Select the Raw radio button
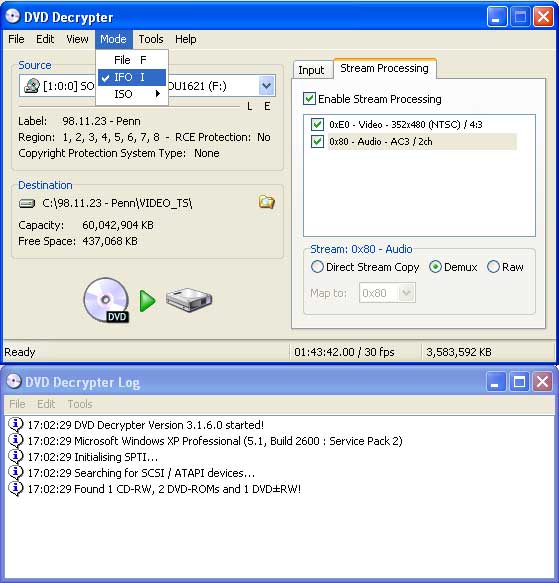 coord(493,267)
